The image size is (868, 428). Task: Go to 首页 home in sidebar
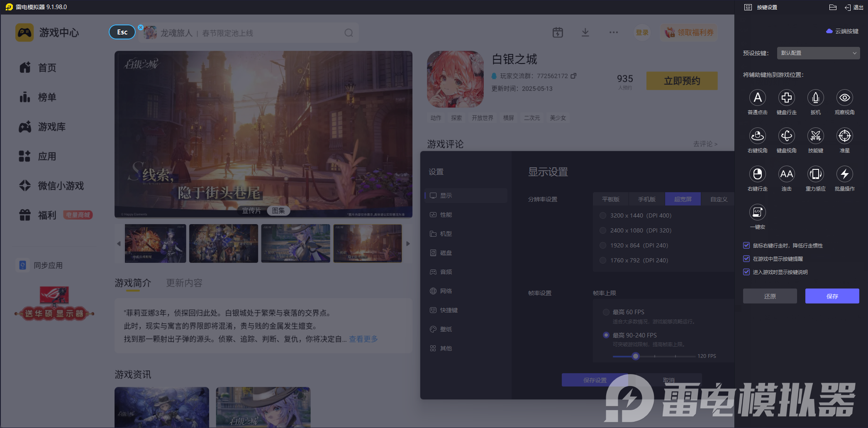tap(37, 68)
